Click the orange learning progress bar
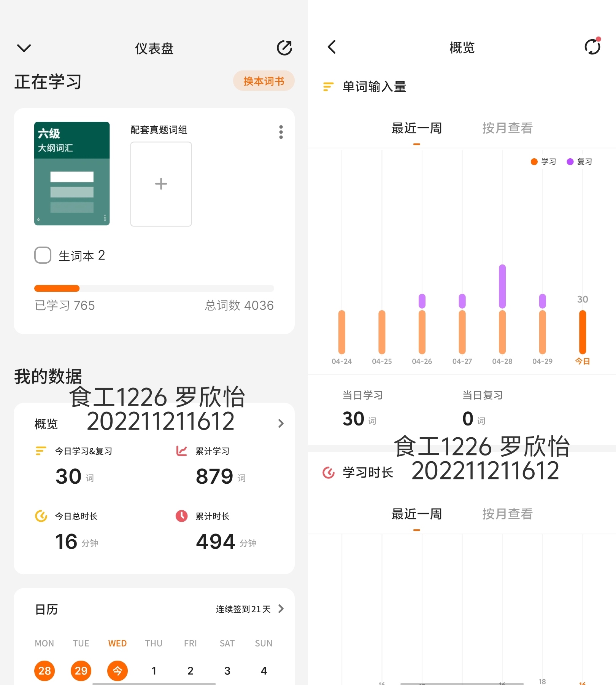 tap(57, 288)
